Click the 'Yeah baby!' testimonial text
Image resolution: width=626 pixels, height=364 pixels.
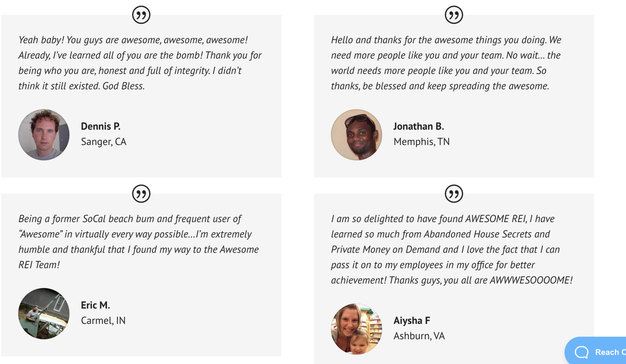click(140, 63)
